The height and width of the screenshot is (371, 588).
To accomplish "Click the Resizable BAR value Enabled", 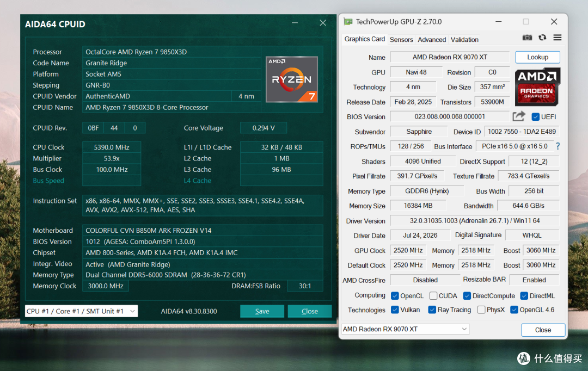I will pos(535,280).
